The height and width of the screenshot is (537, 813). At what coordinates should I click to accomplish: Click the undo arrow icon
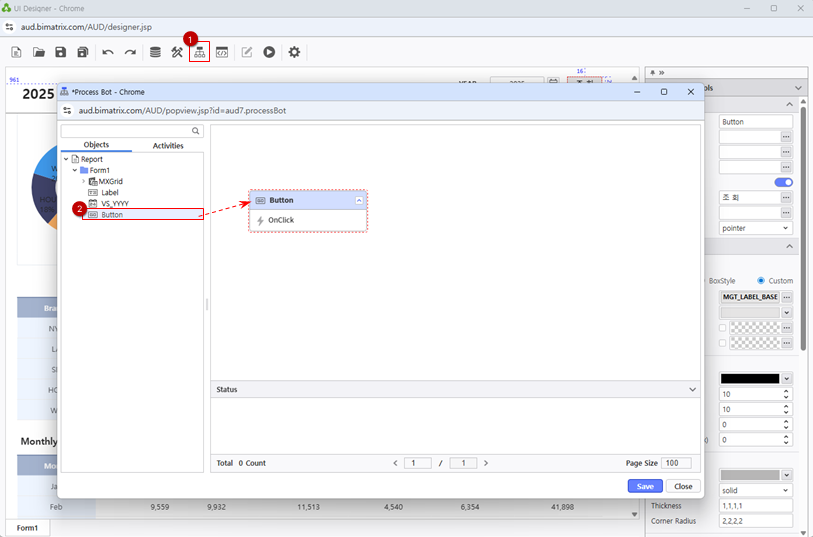108,52
